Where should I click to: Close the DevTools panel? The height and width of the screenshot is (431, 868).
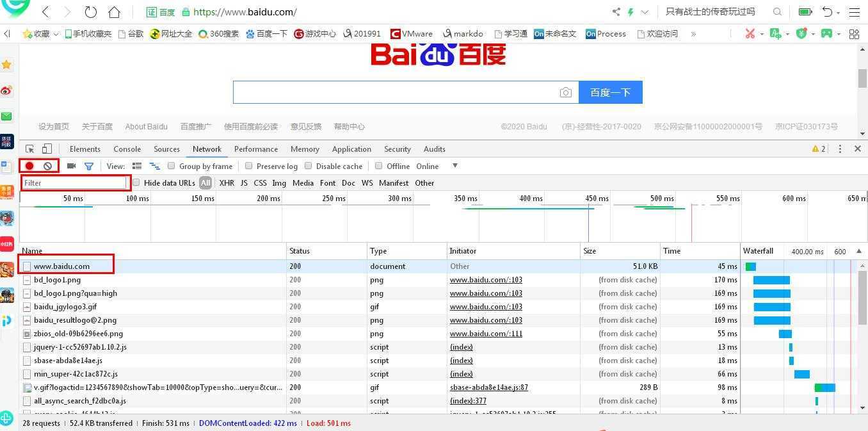(x=858, y=149)
